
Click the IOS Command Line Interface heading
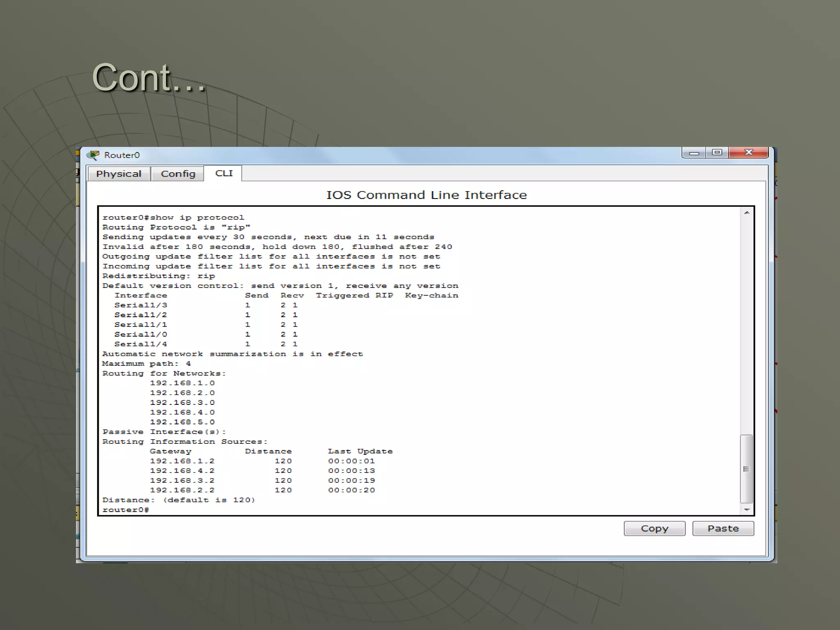click(426, 195)
